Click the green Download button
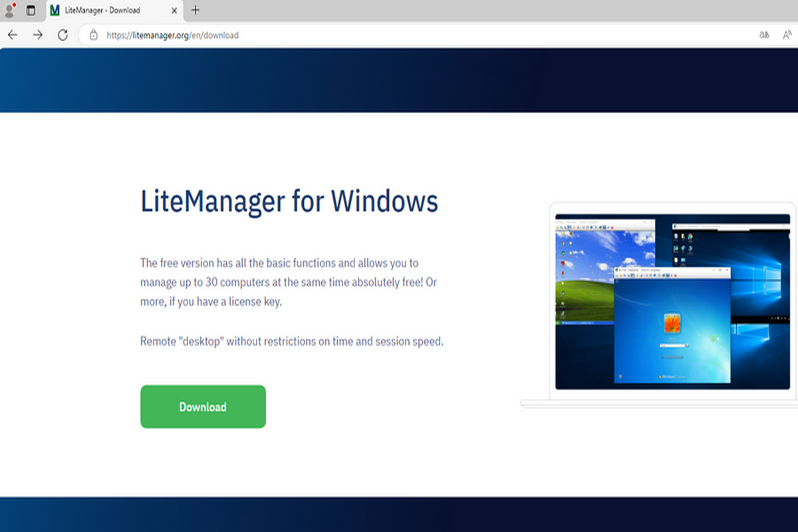Viewport: 798px width, 532px height. click(x=203, y=407)
